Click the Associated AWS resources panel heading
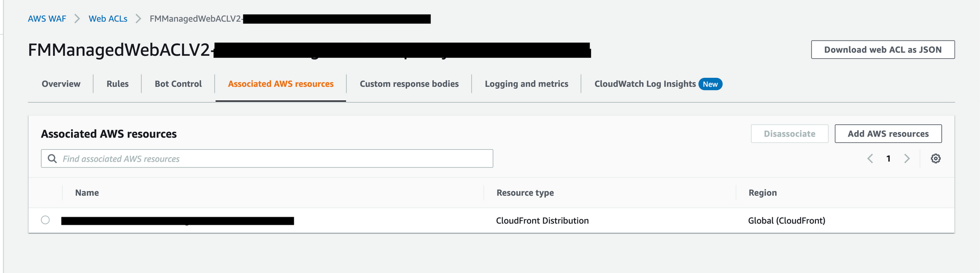Viewport: 980px width, 273px height. point(109,134)
